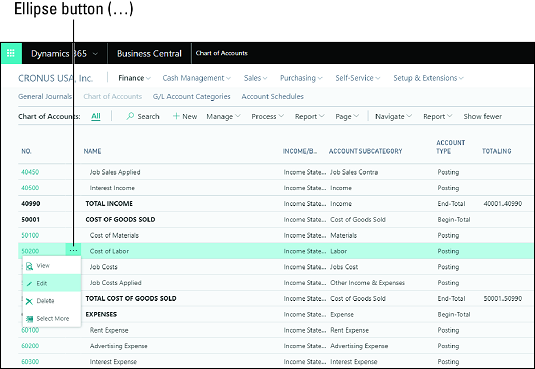
Task: Expand the Process action menu
Action: 268,116
